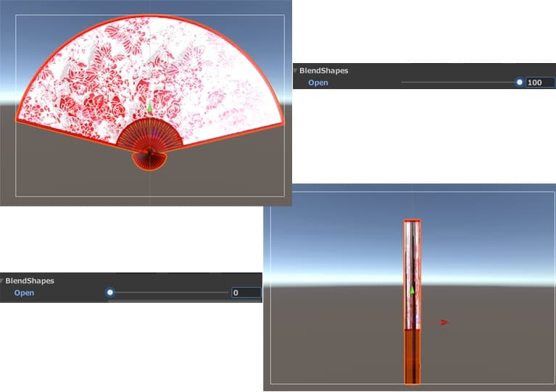The image size is (556, 392).
Task: Click the Open value field containing 0
Action: (x=246, y=293)
